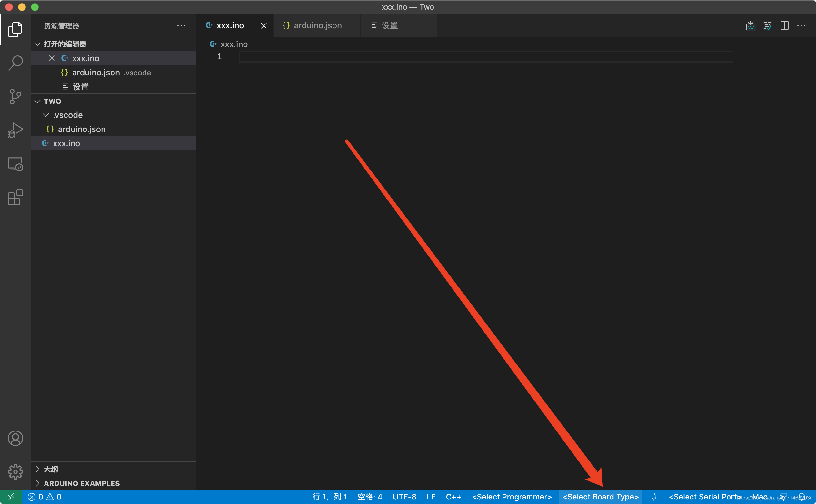Open the Extensions view
Viewport: 816px width, 504px height.
[x=15, y=198]
